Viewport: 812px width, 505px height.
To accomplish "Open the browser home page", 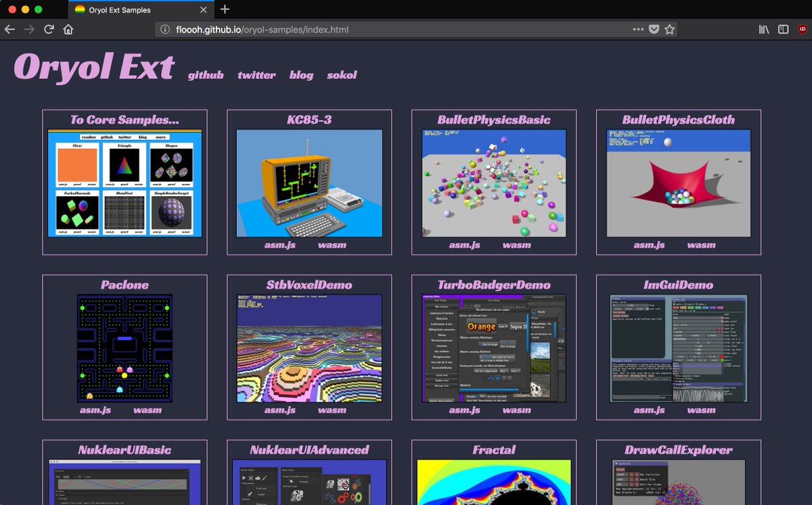I will [68, 29].
